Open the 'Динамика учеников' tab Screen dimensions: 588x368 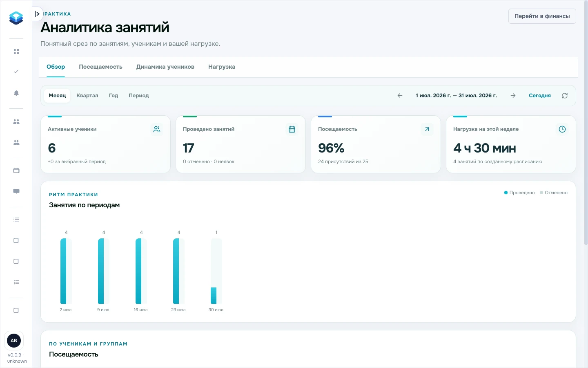(x=165, y=67)
